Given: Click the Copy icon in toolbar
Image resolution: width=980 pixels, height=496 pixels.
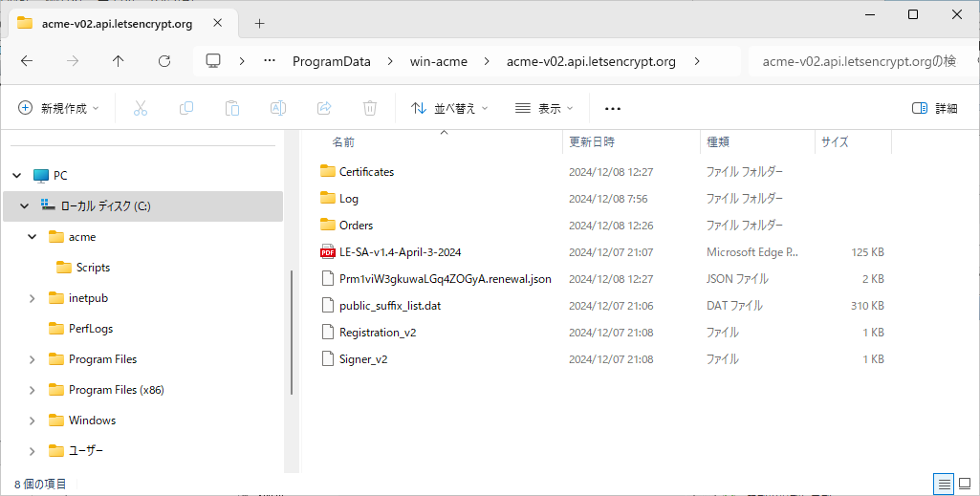Looking at the screenshot, I should click(186, 108).
